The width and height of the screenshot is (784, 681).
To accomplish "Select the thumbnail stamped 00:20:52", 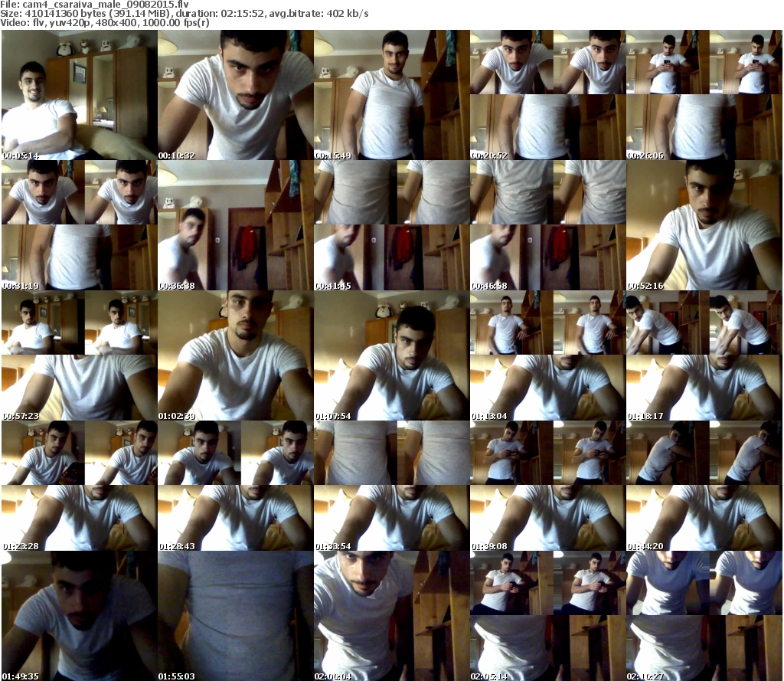I will coord(548,95).
